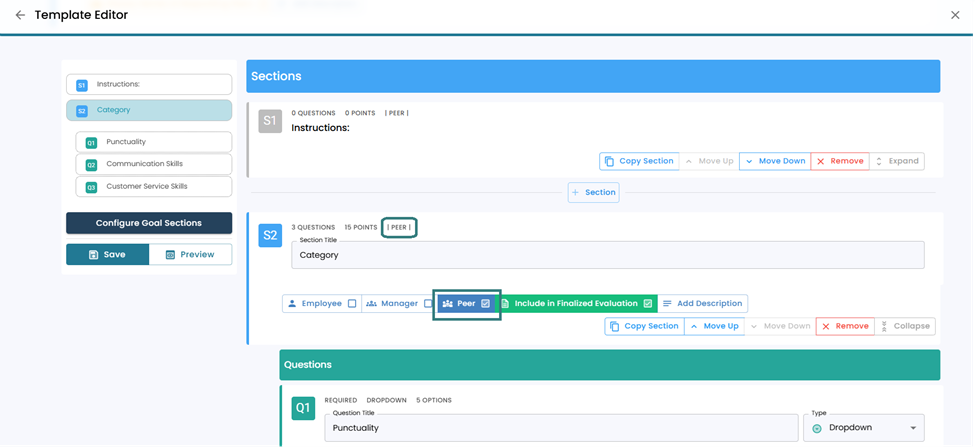Image resolution: width=975 pixels, height=448 pixels.
Task: Close the Template Editor with the X
Action: coord(955,15)
